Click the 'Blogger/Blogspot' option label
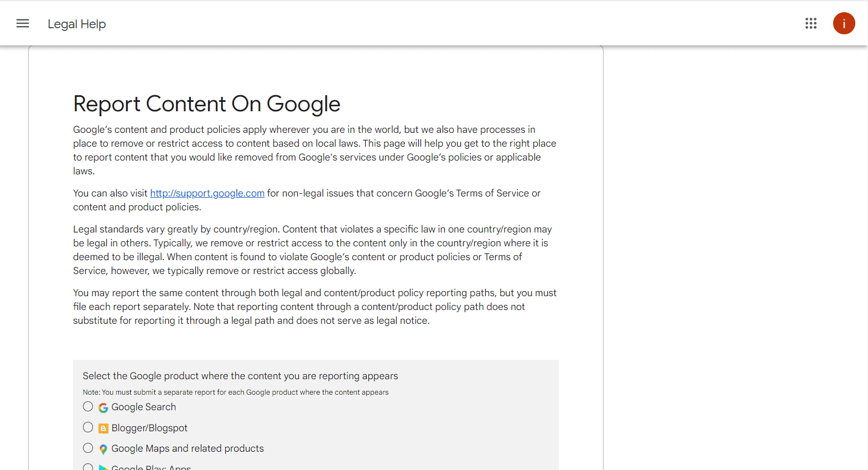Screen dimensions: 868x470 coord(149,428)
